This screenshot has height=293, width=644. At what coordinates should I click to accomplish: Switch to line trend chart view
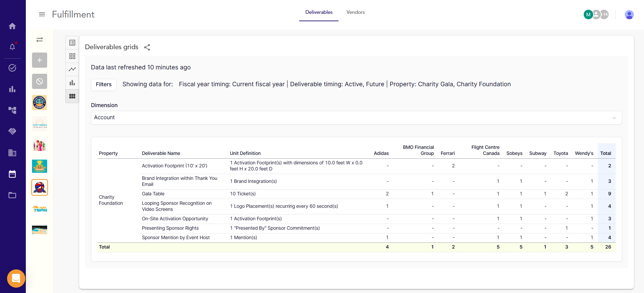pos(72,69)
